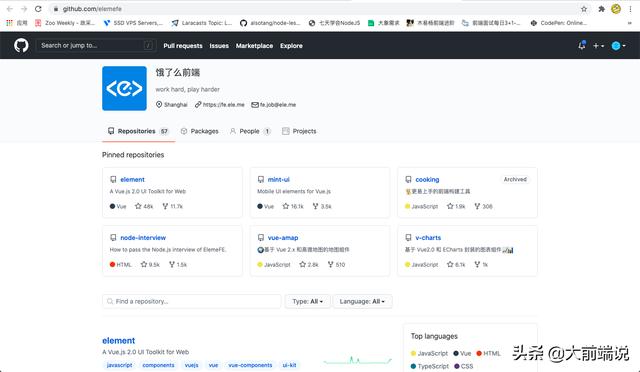Click the browser forward arrow
Image resolution: width=640 pixels, height=372 pixels.
[x=24, y=9]
